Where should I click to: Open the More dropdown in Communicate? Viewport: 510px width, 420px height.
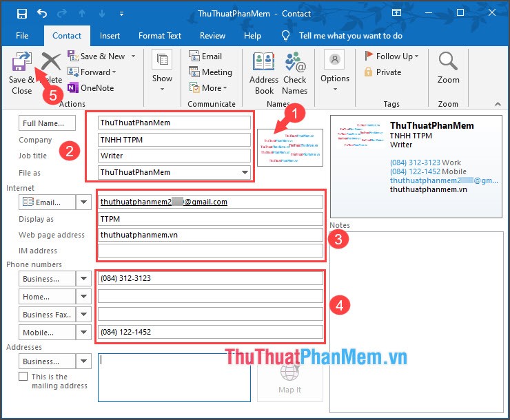(208, 87)
